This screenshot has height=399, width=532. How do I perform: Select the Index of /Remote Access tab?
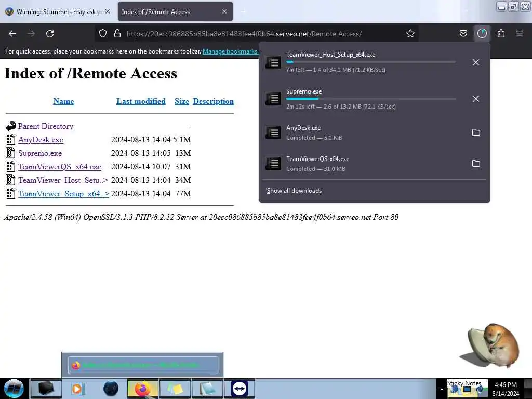coord(175,11)
